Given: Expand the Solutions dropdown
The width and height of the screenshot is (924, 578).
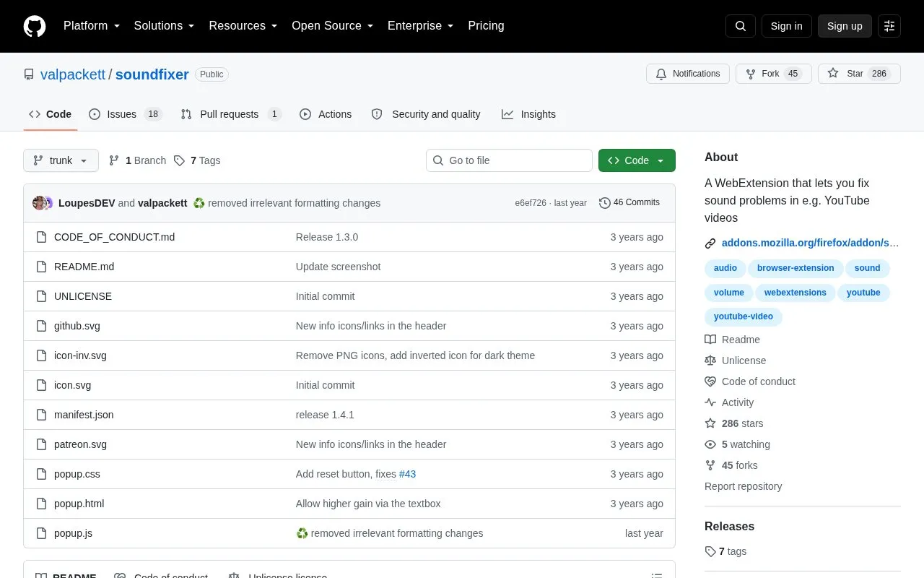Looking at the screenshot, I should [164, 26].
